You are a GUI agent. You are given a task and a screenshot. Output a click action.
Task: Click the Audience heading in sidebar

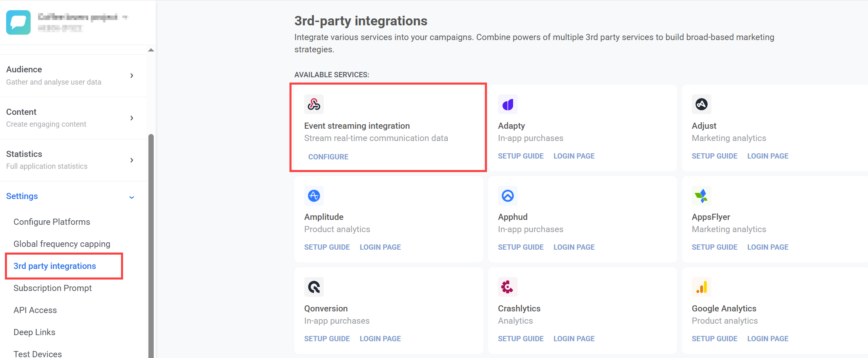pyautogui.click(x=24, y=69)
